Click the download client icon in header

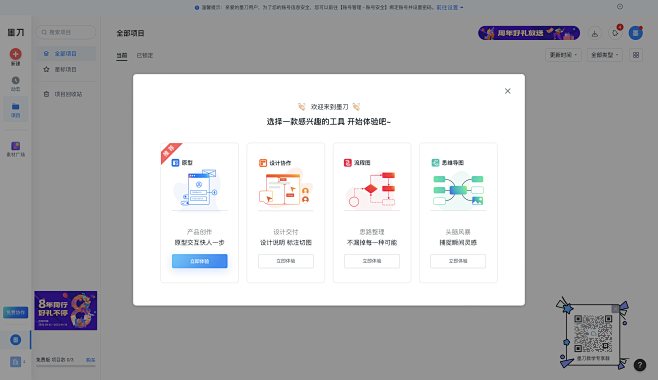click(x=595, y=33)
